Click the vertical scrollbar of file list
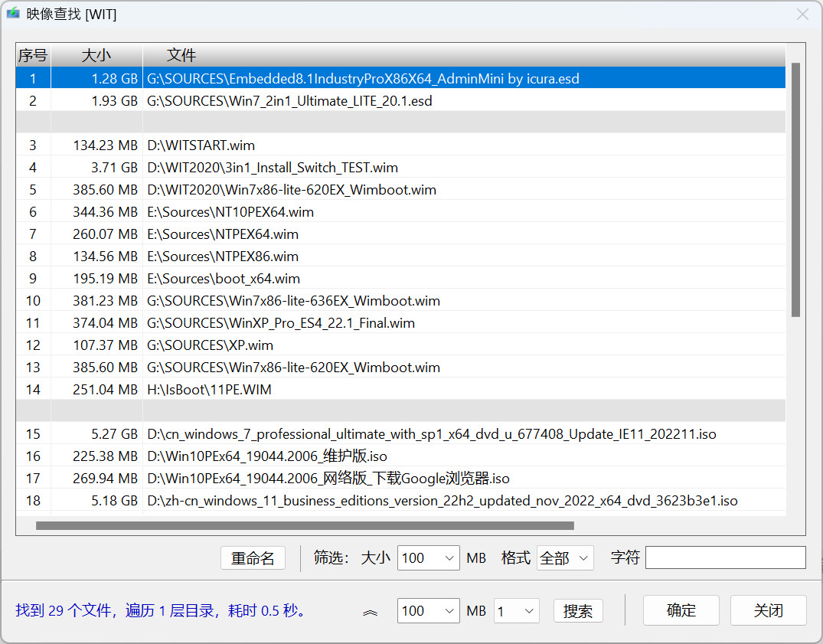This screenshot has height=644, width=823. coord(795,189)
